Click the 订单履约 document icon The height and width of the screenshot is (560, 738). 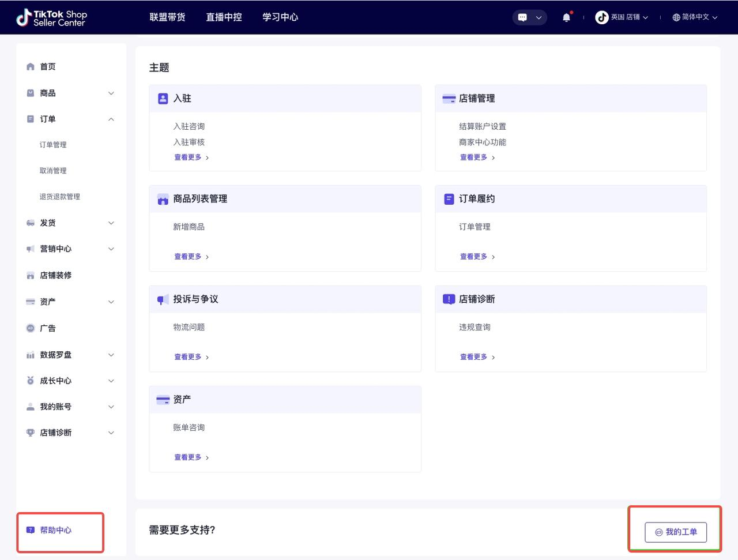pyautogui.click(x=449, y=199)
